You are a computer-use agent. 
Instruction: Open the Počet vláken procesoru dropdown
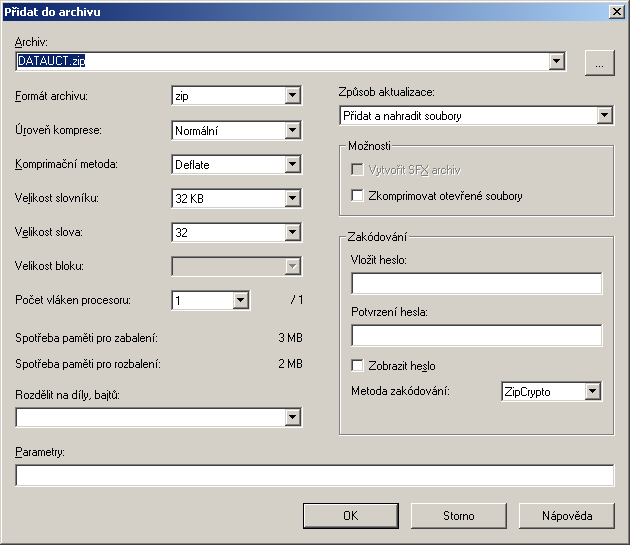point(240,300)
